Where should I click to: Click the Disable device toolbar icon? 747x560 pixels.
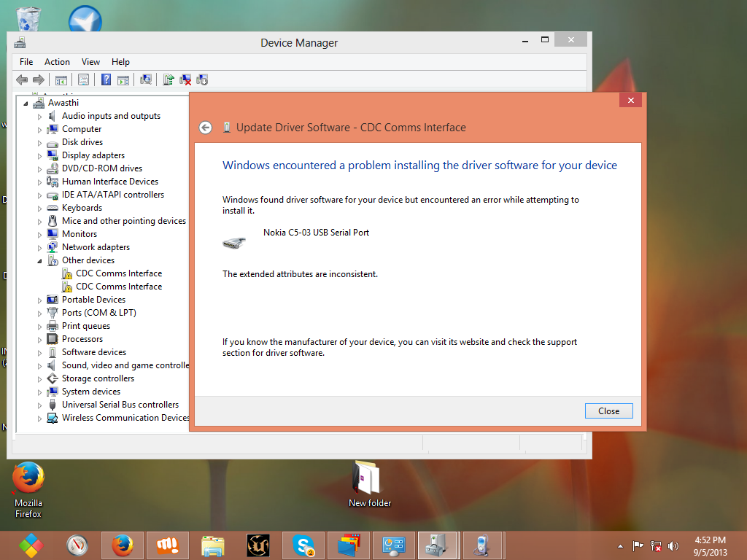tap(202, 79)
